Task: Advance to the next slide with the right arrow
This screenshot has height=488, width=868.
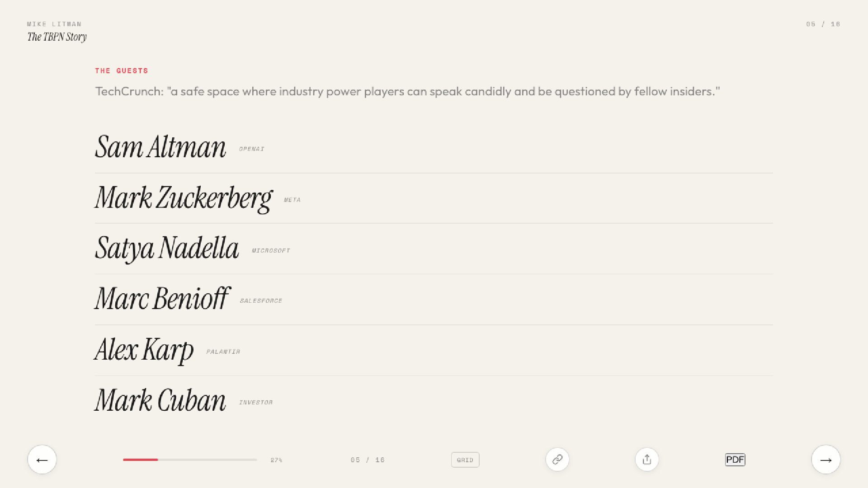Action: point(826,460)
